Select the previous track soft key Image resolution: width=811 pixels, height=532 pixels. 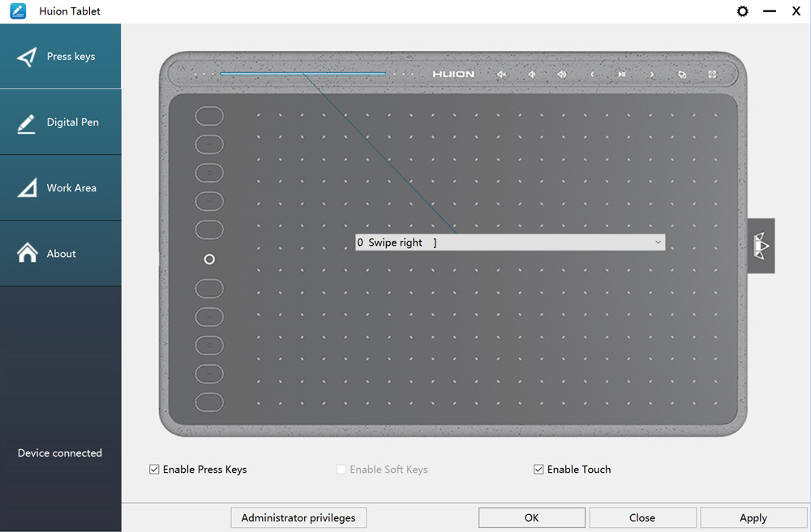[x=592, y=75]
